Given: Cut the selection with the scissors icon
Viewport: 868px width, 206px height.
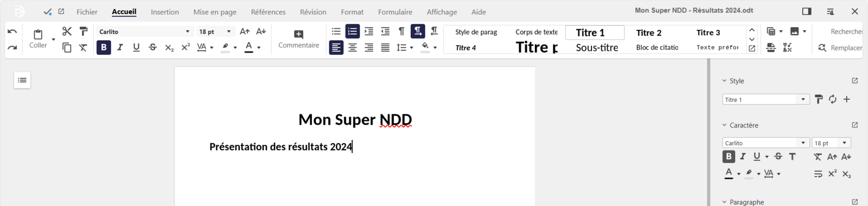Looking at the screenshot, I should click(x=67, y=31).
